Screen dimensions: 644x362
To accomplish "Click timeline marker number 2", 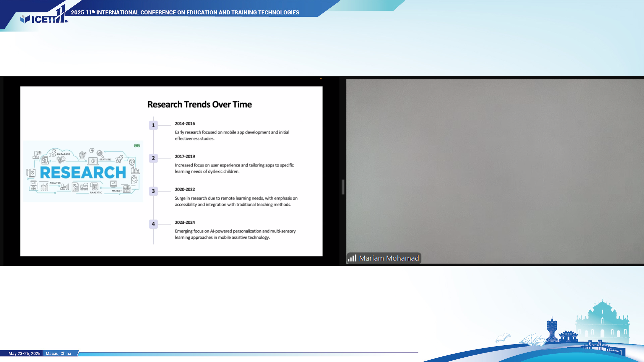I will tap(153, 158).
